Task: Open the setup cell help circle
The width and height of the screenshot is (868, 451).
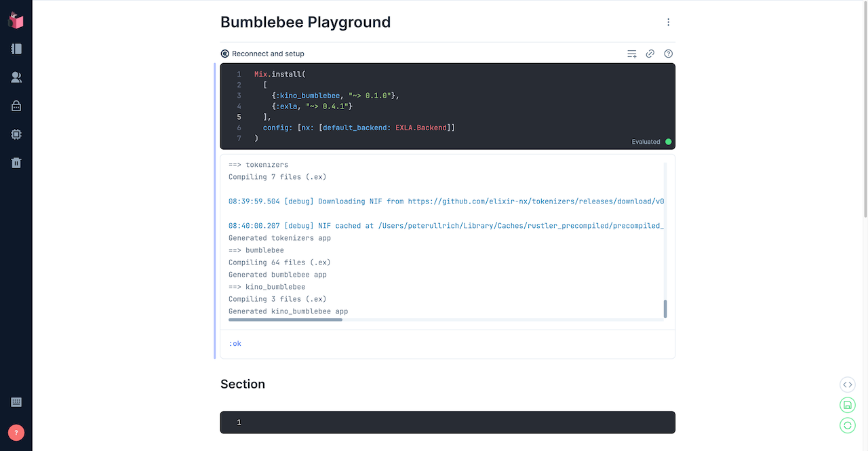Action: (x=668, y=53)
